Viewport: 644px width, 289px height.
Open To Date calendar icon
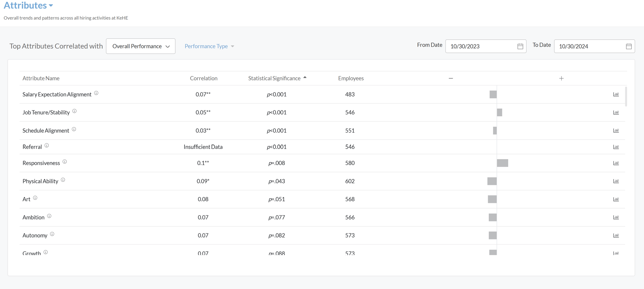point(629,46)
